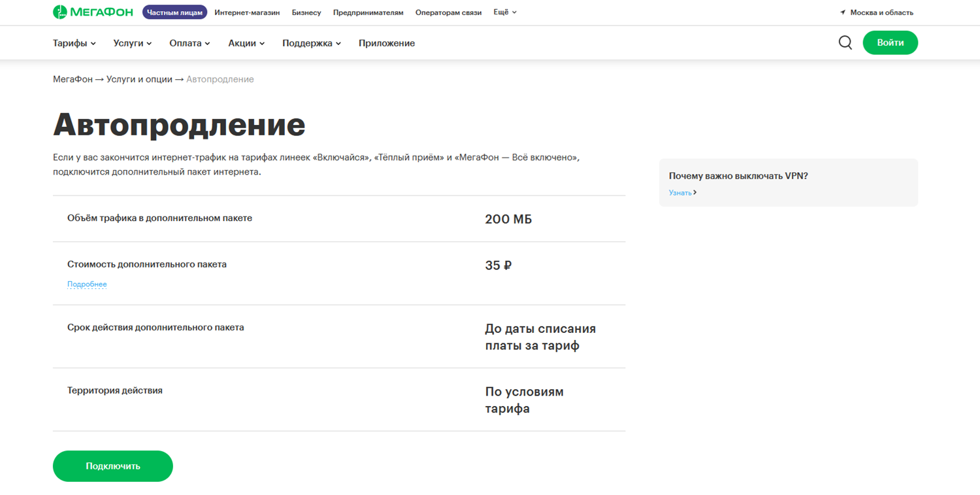Image resolution: width=980 pixels, height=495 pixels.
Task: Click the Узнать link in VPN card
Action: point(680,193)
